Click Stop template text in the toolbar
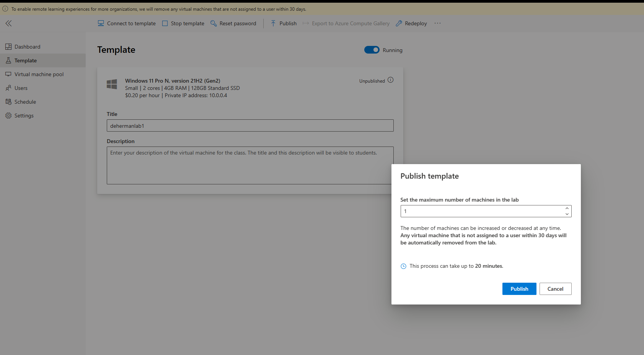The width and height of the screenshot is (644, 355). pyautogui.click(x=187, y=23)
